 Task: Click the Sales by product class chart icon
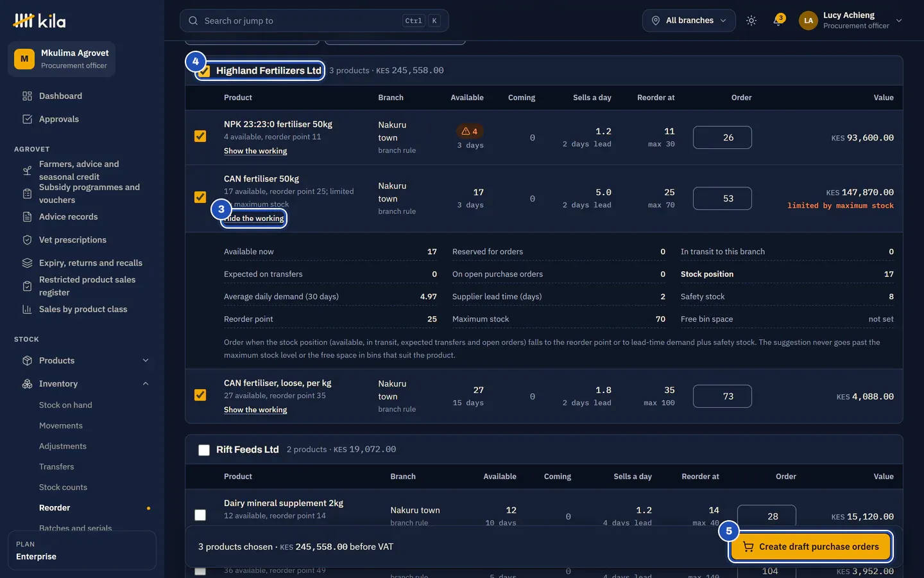(x=27, y=310)
